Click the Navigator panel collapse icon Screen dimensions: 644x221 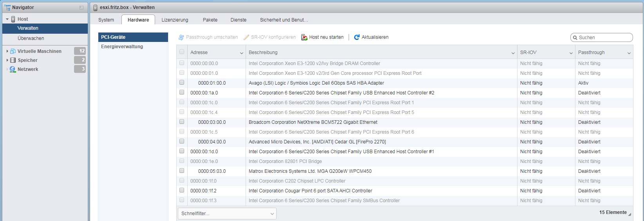(x=81, y=7)
